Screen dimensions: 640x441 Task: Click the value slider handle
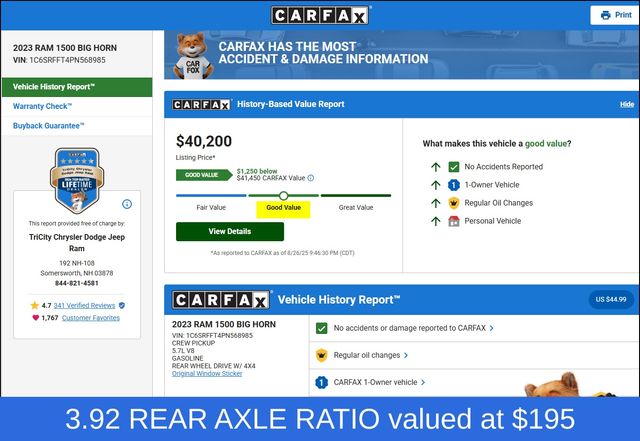point(284,196)
